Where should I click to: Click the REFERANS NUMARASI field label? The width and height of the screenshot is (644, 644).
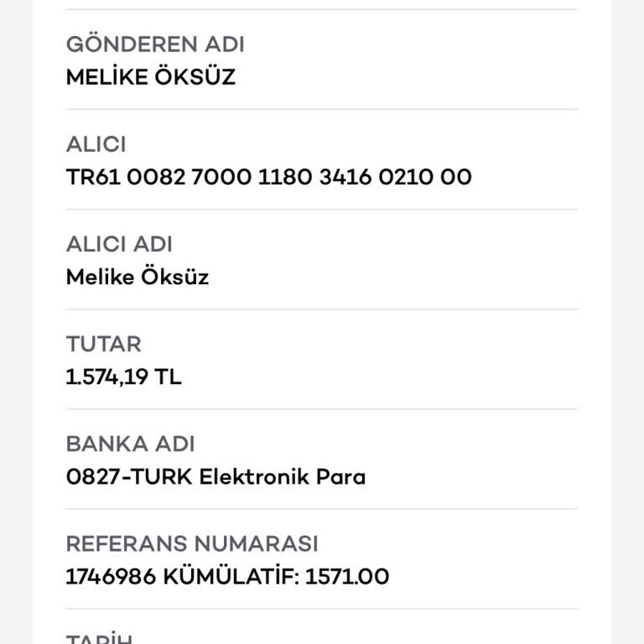(x=192, y=543)
